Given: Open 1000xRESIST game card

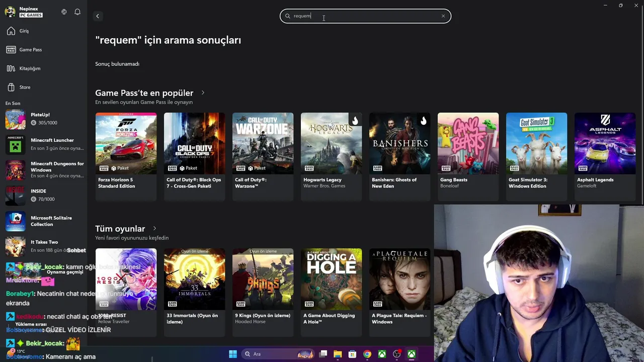Looking at the screenshot, I should pyautogui.click(x=126, y=292).
